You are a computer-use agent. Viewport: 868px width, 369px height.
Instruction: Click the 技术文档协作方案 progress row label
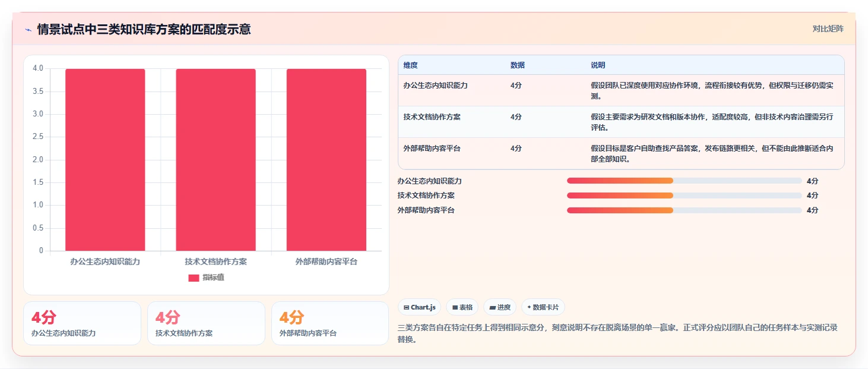[x=426, y=195]
